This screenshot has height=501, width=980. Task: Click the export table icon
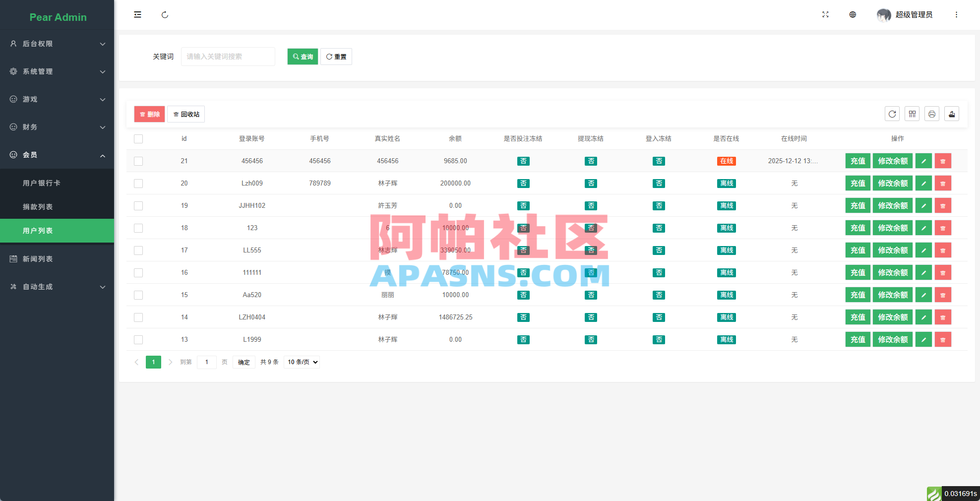(x=952, y=114)
